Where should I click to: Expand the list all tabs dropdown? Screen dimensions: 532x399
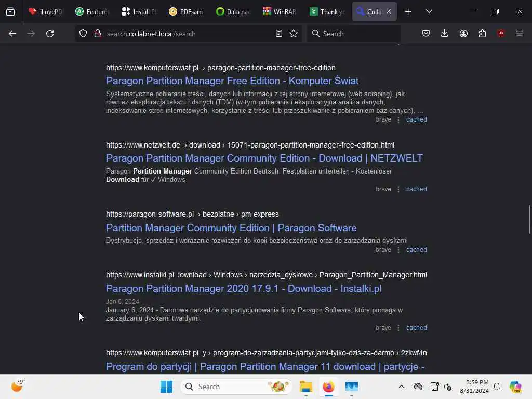tap(429, 12)
